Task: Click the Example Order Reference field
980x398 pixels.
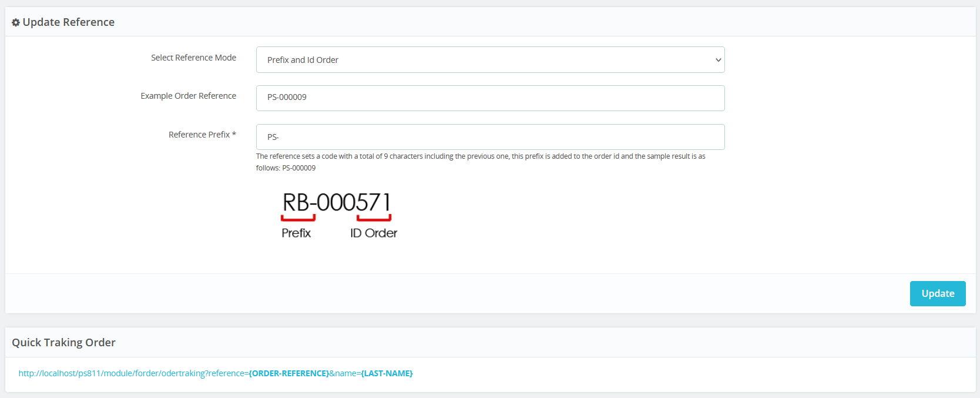Action: tap(490, 98)
